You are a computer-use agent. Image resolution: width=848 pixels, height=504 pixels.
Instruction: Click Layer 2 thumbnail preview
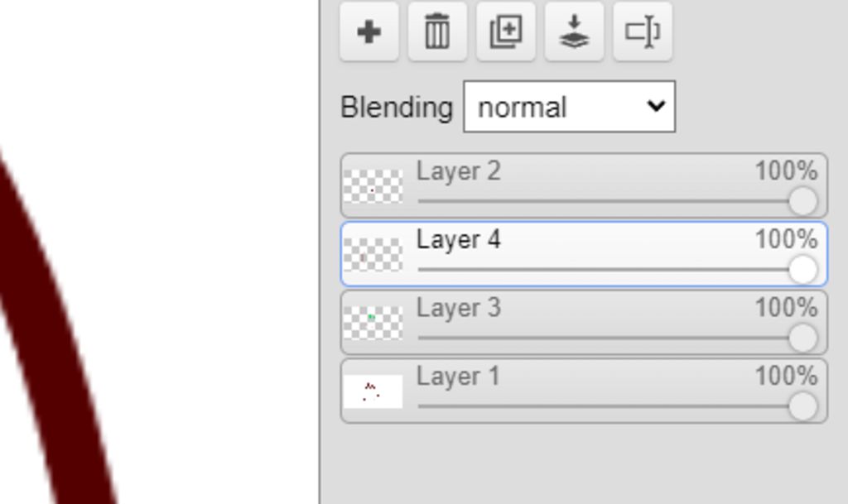click(373, 186)
